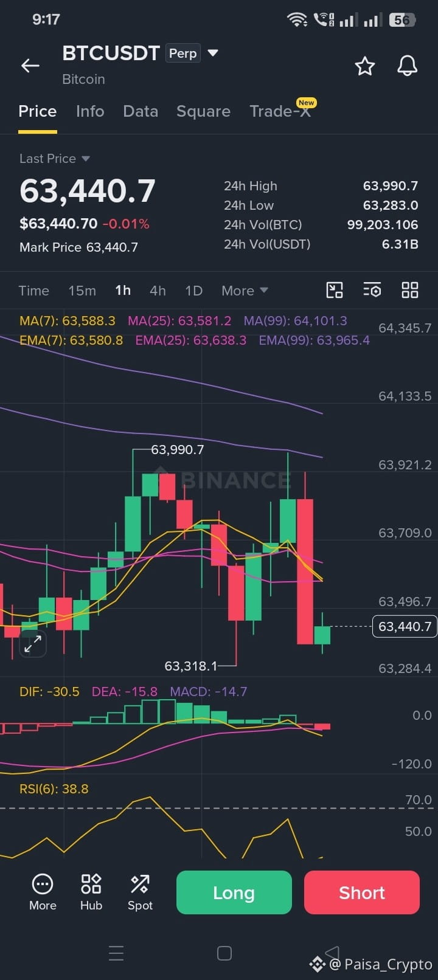Select the 4h chart interval
This screenshot has width=438, height=980.
pyautogui.click(x=158, y=291)
